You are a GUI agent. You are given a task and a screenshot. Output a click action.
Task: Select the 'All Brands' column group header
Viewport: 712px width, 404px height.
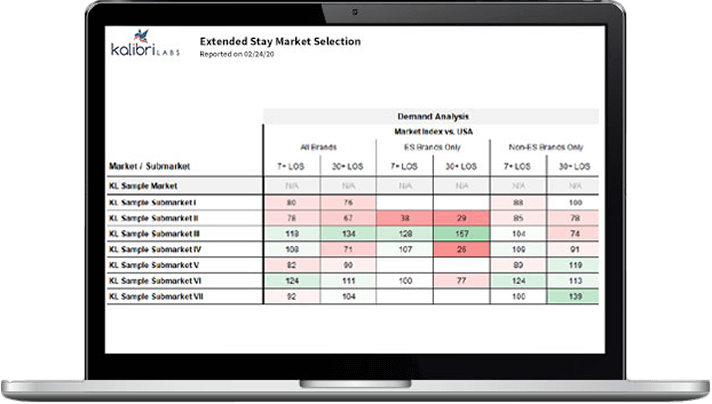[318, 147]
